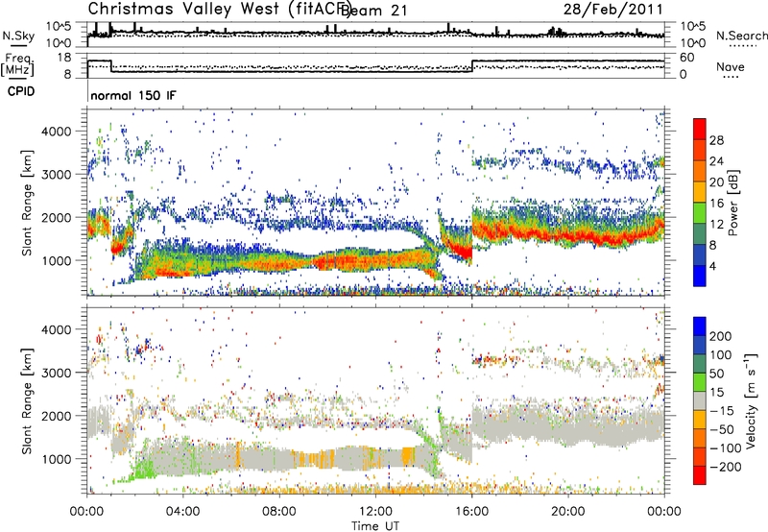The height and width of the screenshot is (532, 768).
Task: Click the '-15' velocity colorbar label
Action: click(x=722, y=411)
